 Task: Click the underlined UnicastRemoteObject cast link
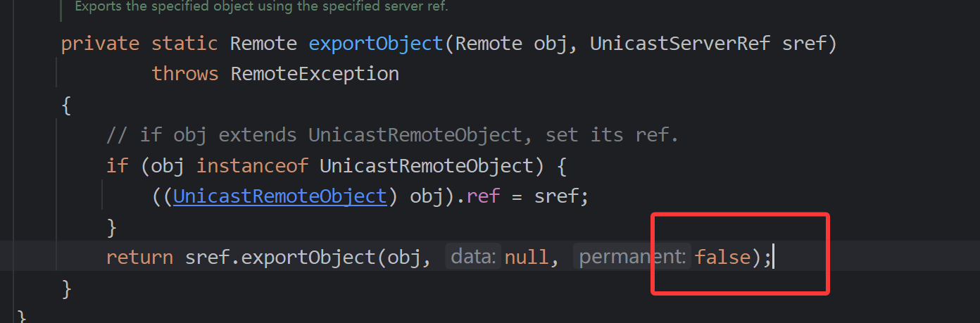280,196
